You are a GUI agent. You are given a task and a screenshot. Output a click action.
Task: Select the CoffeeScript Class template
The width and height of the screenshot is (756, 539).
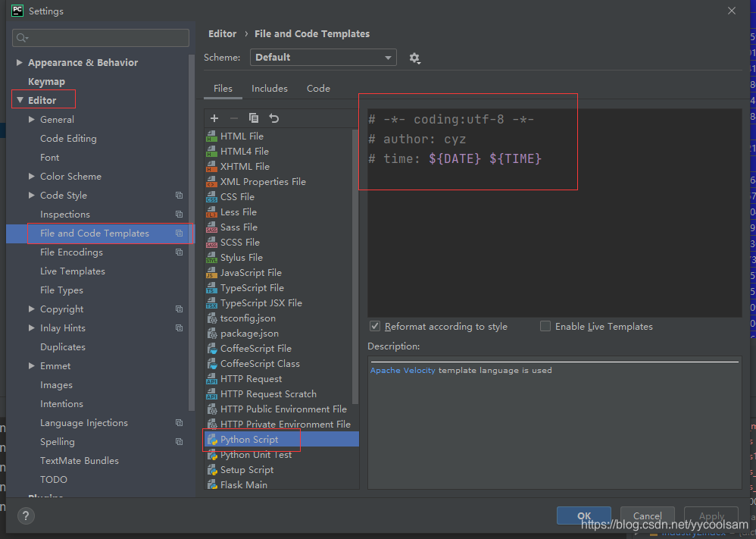click(282, 363)
